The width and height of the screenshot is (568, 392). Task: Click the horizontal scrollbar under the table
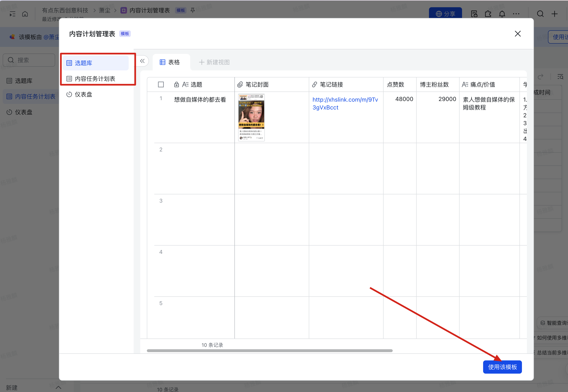[270, 351]
